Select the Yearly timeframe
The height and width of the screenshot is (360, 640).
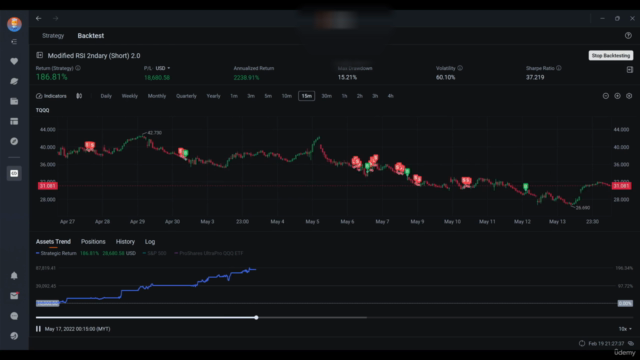click(x=213, y=96)
